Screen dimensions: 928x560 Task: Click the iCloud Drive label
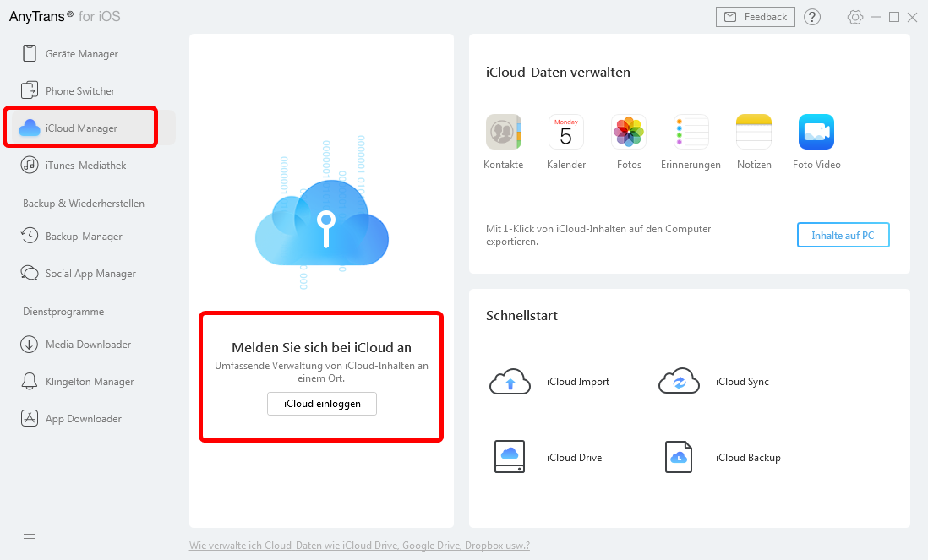(574, 458)
